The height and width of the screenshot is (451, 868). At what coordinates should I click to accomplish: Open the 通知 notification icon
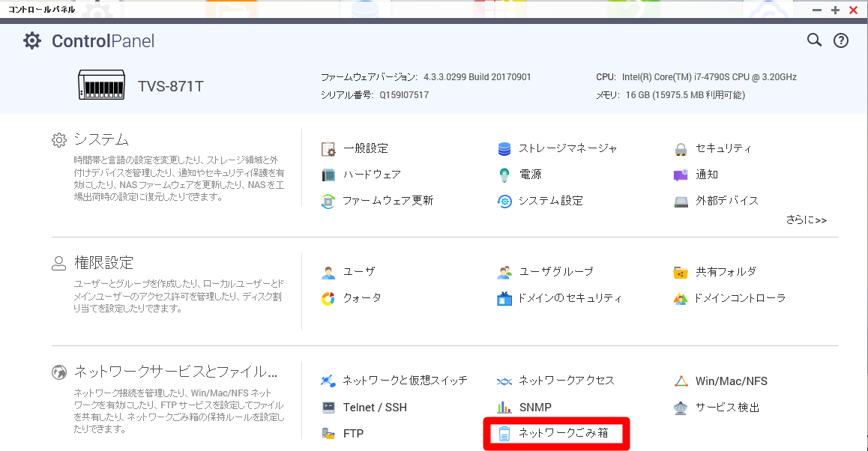coord(681,175)
